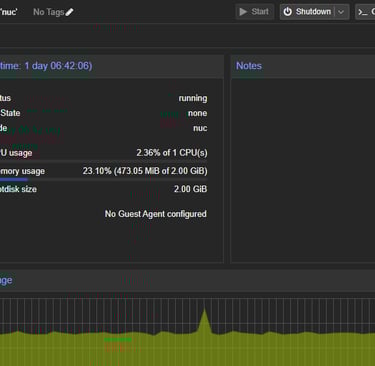
Task: Click the Shutdown power icon
Action: (x=287, y=12)
